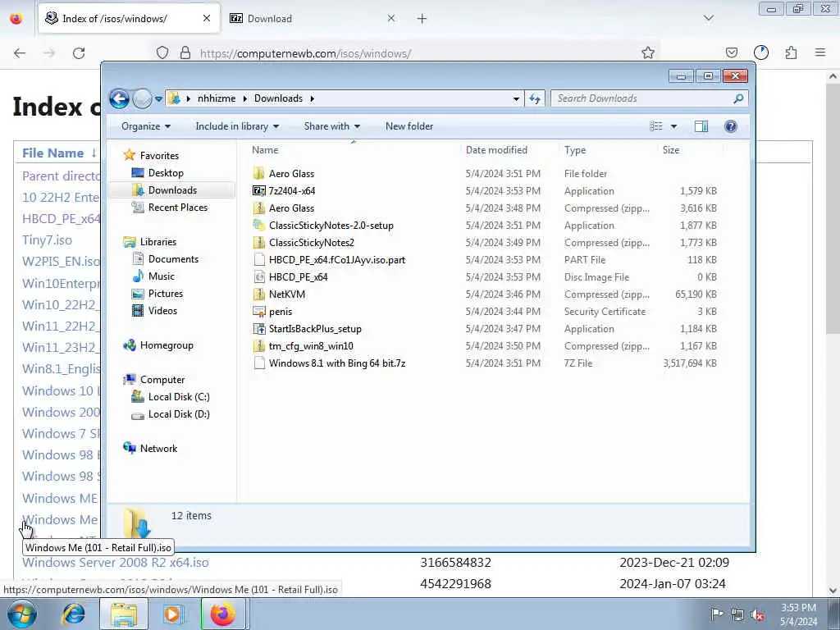
Task: Bookmark this page with the star icon
Action: click(648, 53)
